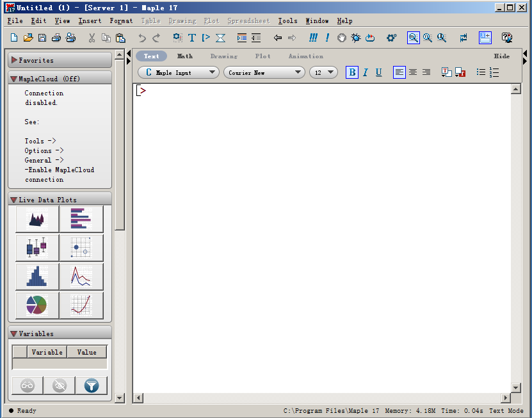Execute selected group with ! icon
This screenshot has width=532, height=418.
click(x=327, y=38)
